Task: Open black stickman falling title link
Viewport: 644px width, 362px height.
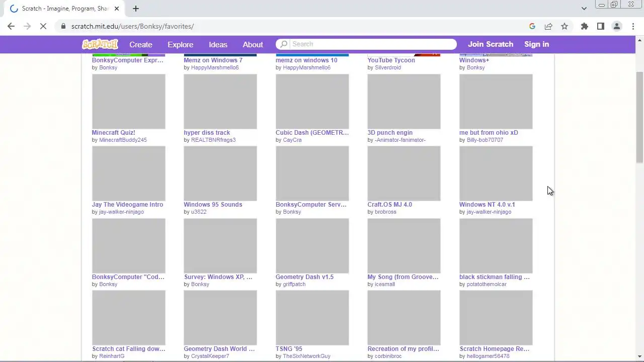Action: [495, 277]
